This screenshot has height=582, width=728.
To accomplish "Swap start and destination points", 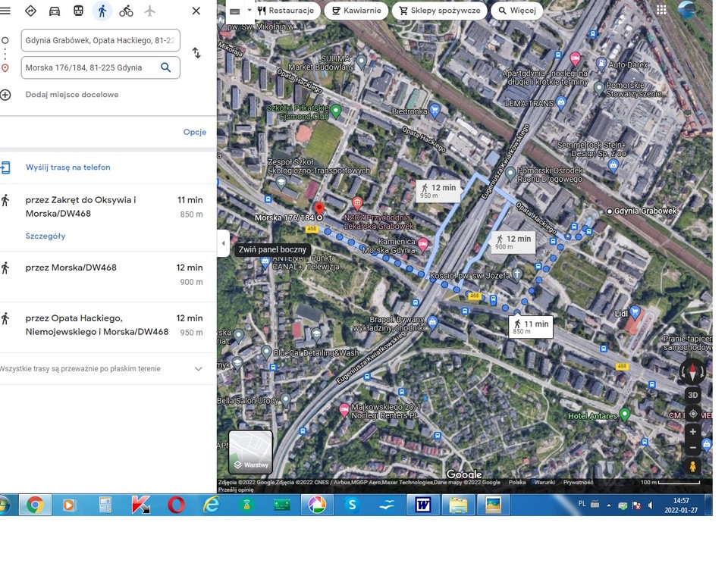I will (x=196, y=53).
